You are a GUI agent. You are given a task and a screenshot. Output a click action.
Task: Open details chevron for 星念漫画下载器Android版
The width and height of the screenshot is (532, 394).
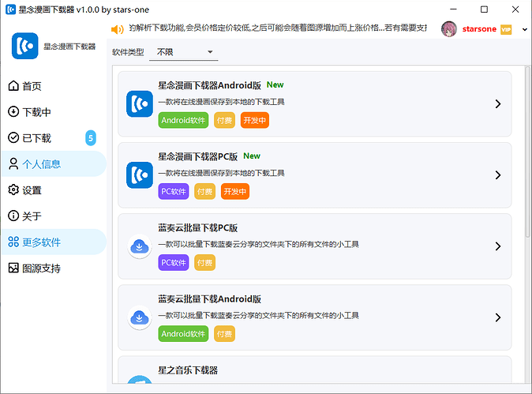(498, 104)
